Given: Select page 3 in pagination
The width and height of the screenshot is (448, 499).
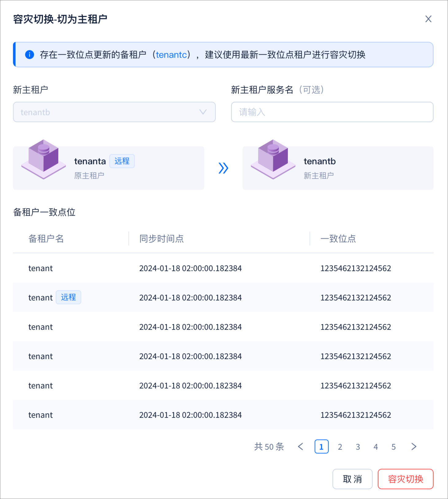Looking at the screenshot, I should click(358, 447).
